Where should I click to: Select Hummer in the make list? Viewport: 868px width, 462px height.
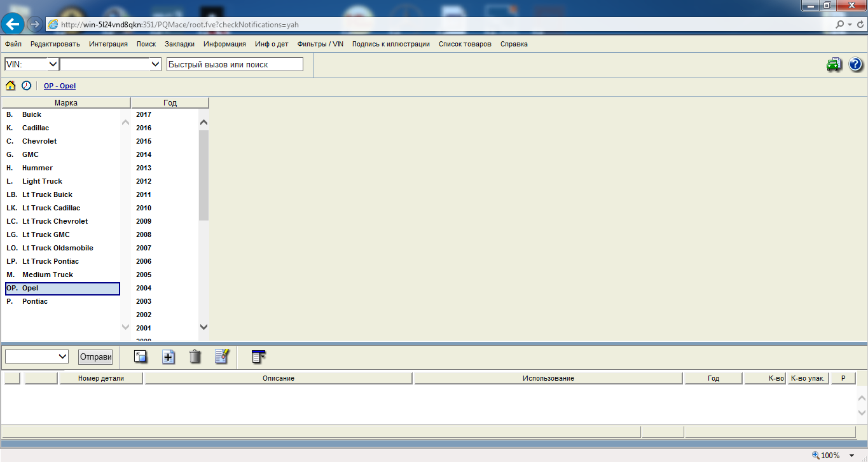tap(62, 168)
